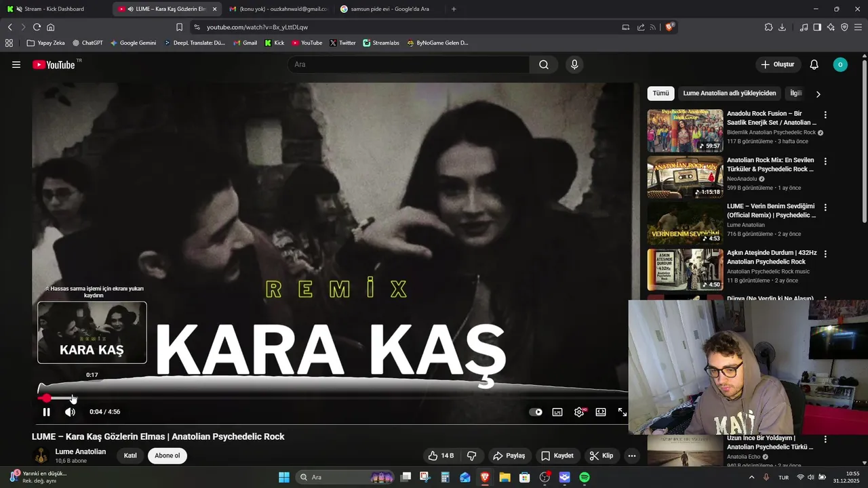Open Brave VPN shield icon
Image resolution: width=868 pixels, height=488 pixels.
844,27
